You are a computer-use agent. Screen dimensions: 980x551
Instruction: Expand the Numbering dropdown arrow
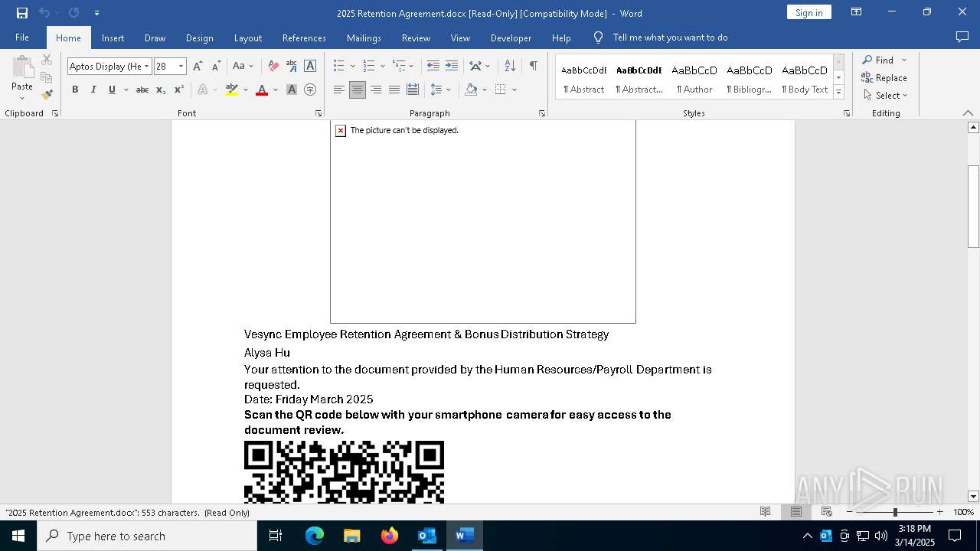point(382,67)
